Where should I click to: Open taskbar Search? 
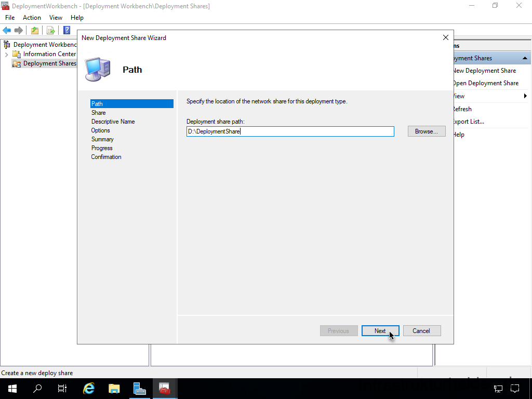pos(37,389)
